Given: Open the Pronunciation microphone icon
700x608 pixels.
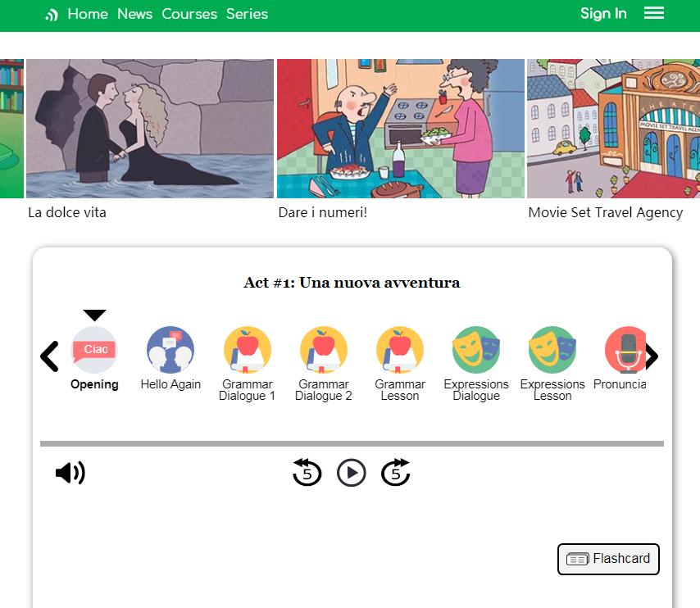Looking at the screenshot, I should point(625,350).
